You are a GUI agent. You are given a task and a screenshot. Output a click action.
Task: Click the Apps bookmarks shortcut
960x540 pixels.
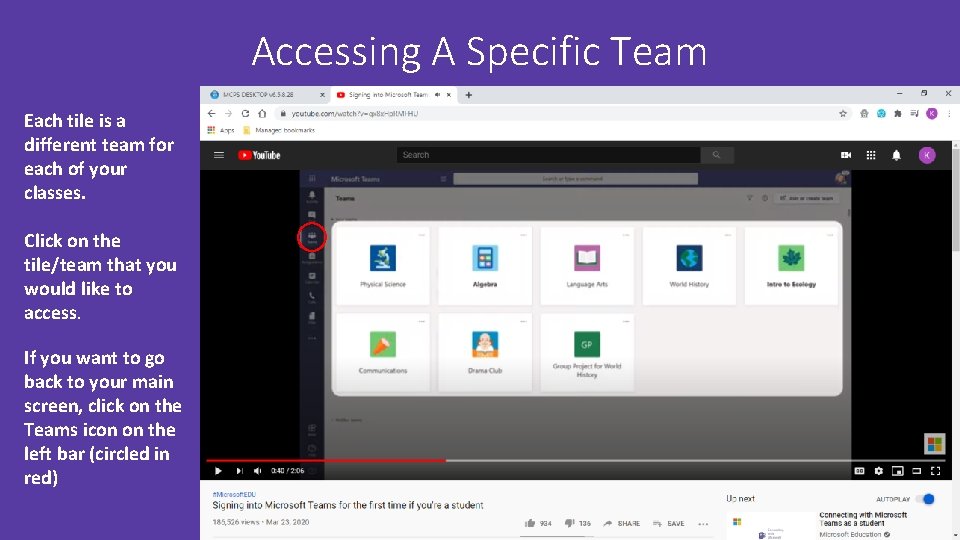[221, 130]
